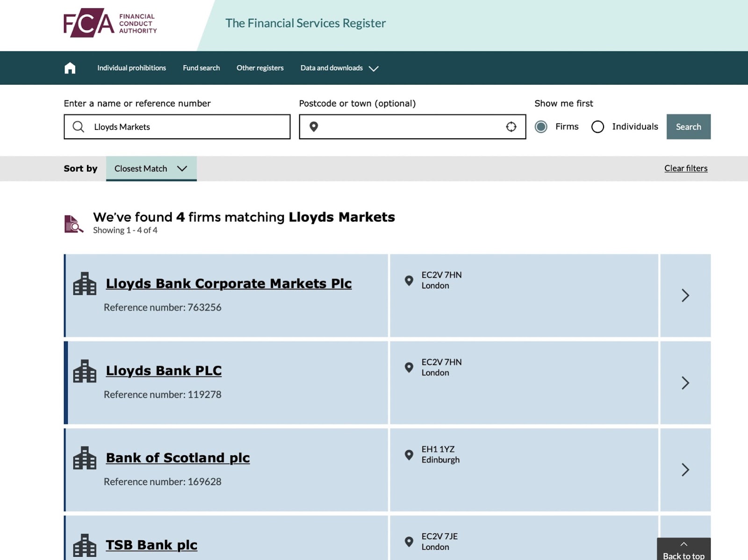Click the FCA logo
748x560 pixels.
(110, 23)
